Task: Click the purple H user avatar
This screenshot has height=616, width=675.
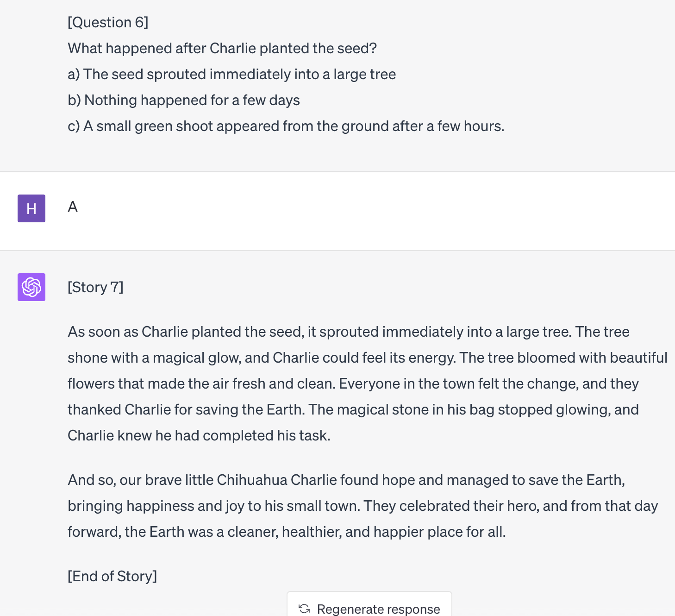Action: click(31, 208)
